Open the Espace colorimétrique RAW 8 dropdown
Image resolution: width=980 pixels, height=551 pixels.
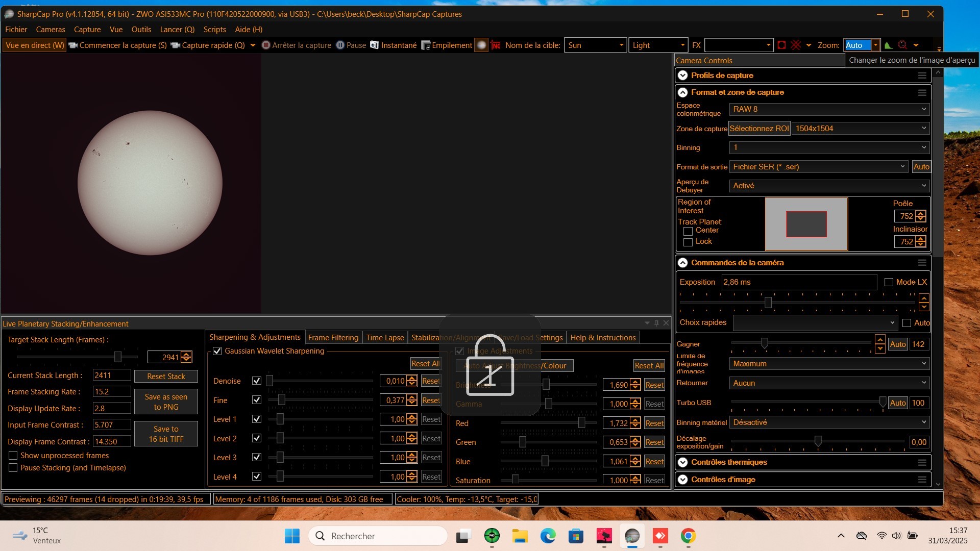click(829, 109)
